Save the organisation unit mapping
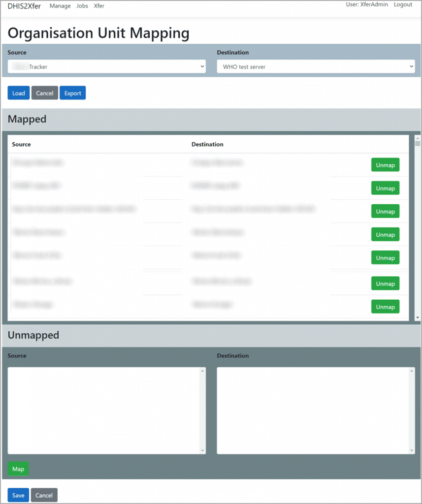The image size is (422, 504). pyautogui.click(x=18, y=495)
